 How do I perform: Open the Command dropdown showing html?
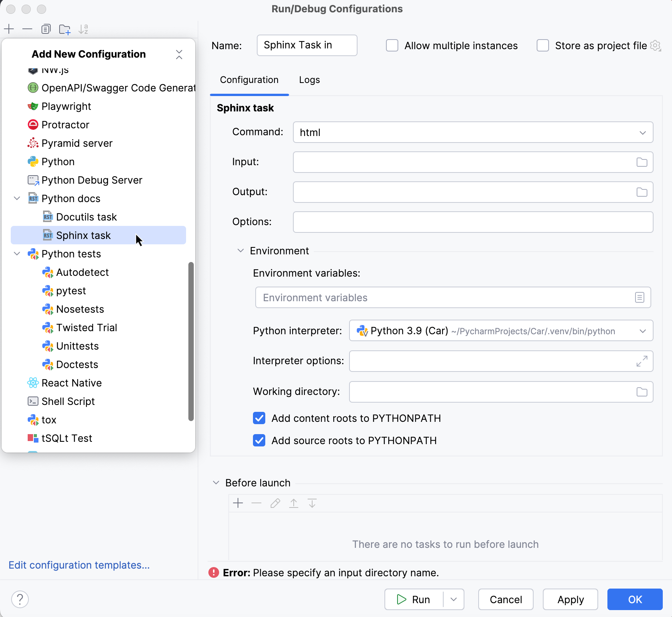(643, 132)
